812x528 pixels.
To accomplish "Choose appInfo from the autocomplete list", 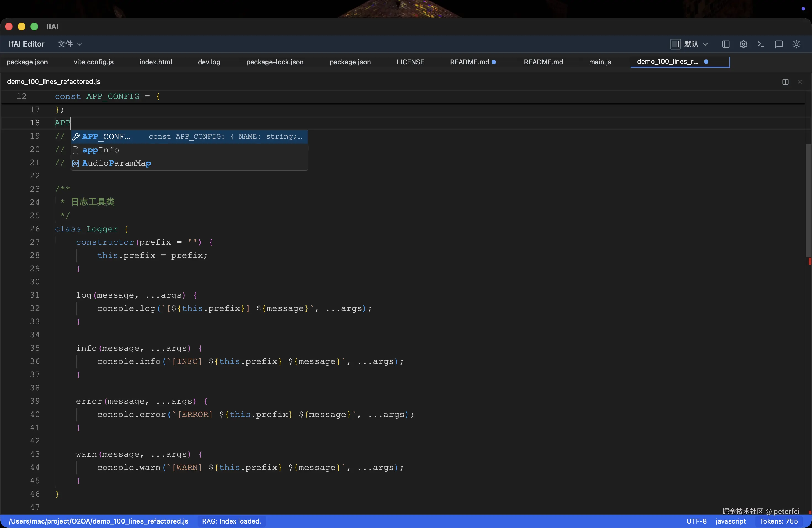I will point(101,150).
